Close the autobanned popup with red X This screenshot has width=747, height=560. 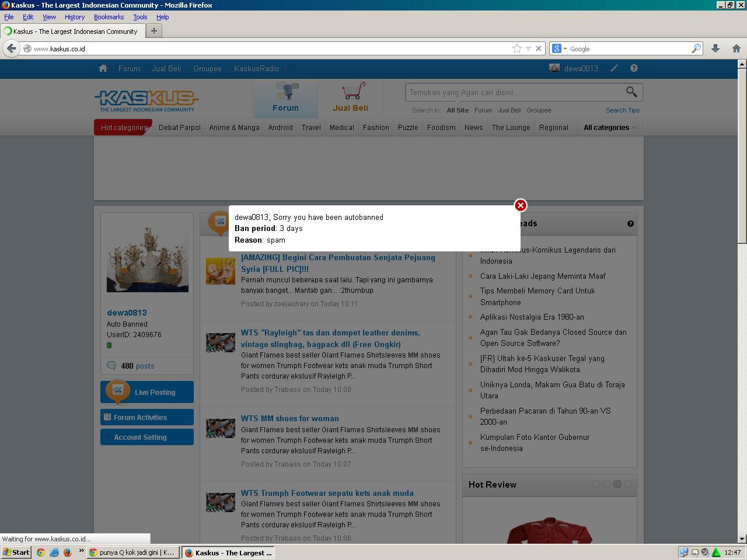pyautogui.click(x=521, y=205)
